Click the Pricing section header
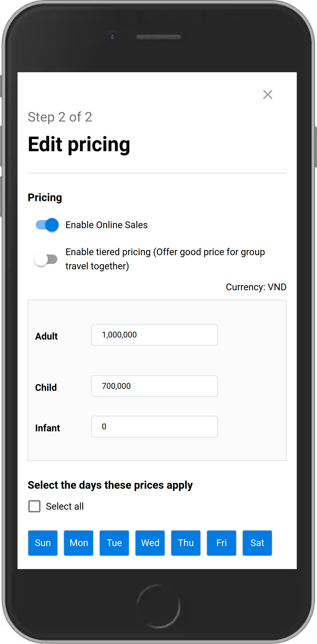Viewport: 317px width, 644px height. point(45,197)
